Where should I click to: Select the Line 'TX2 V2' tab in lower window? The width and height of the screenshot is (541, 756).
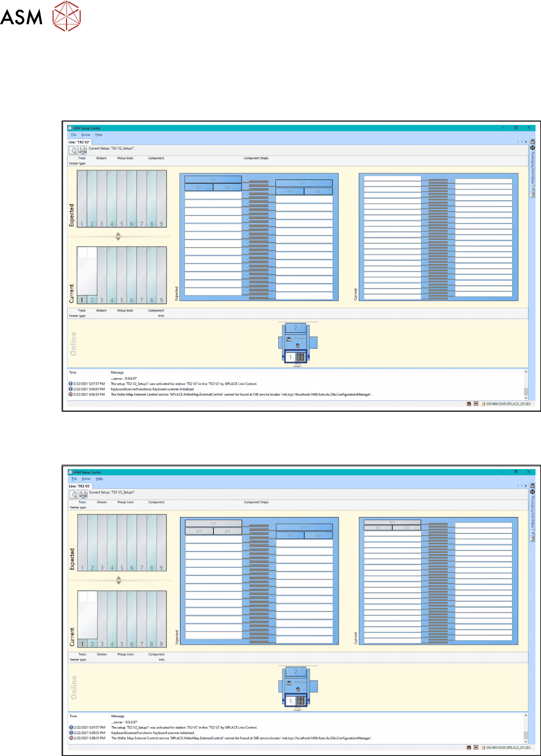80,486
